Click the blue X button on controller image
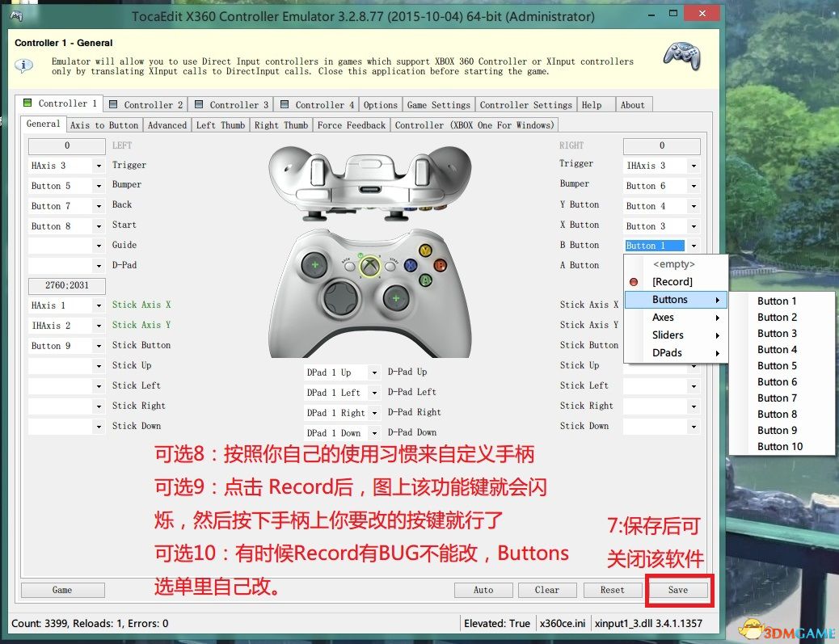 click(x=411, y=265)
